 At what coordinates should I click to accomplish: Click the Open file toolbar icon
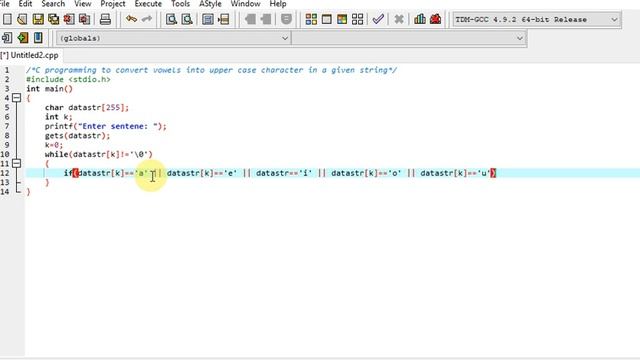(22, 19)
